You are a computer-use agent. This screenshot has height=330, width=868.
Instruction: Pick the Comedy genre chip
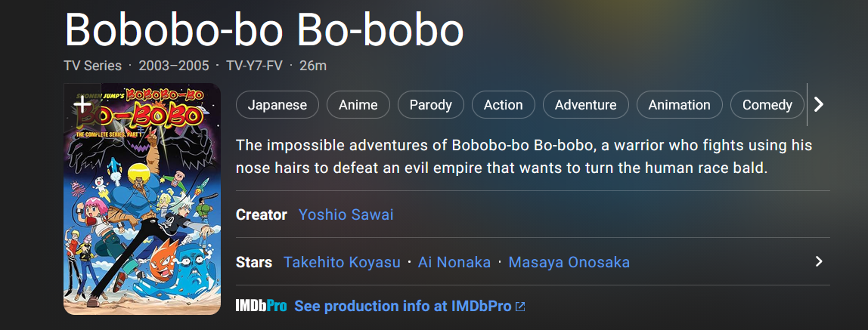(x=767, y=104)
